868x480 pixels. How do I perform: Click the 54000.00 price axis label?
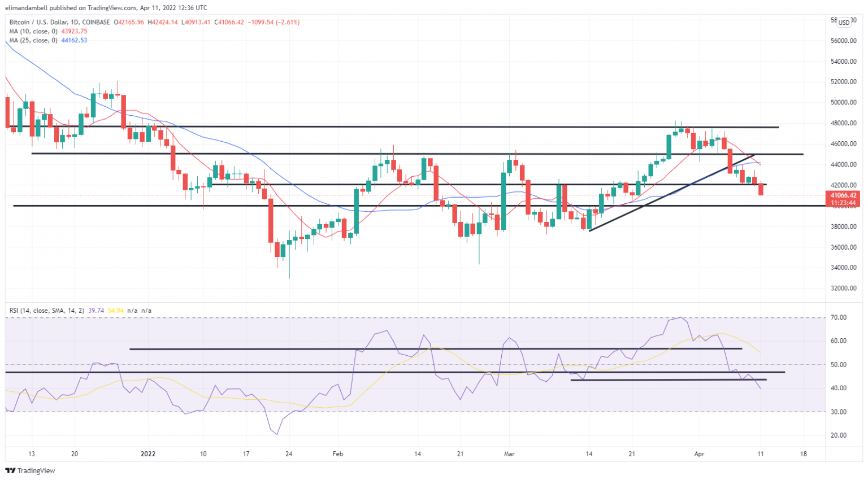click(x=843, y=62)
